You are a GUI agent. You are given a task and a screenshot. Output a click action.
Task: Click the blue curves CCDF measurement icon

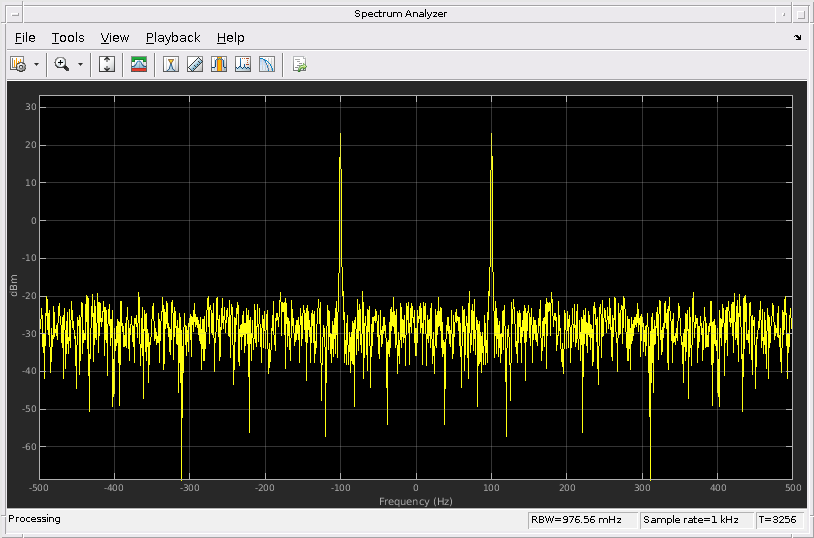click(267, 64)
